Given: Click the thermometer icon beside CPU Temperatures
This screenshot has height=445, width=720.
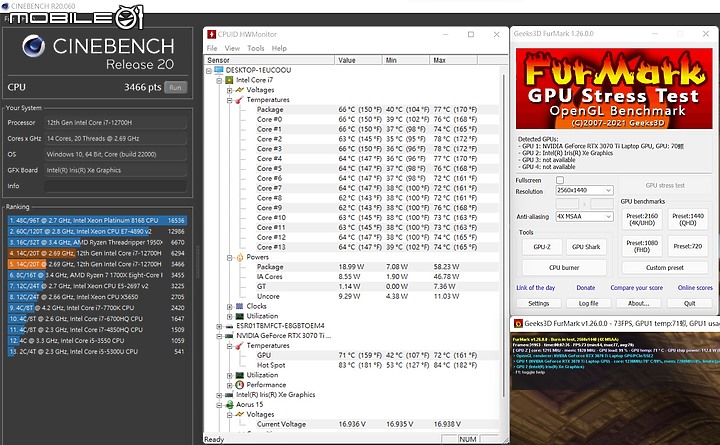Looking at the screenshot, I should point(239,100).
